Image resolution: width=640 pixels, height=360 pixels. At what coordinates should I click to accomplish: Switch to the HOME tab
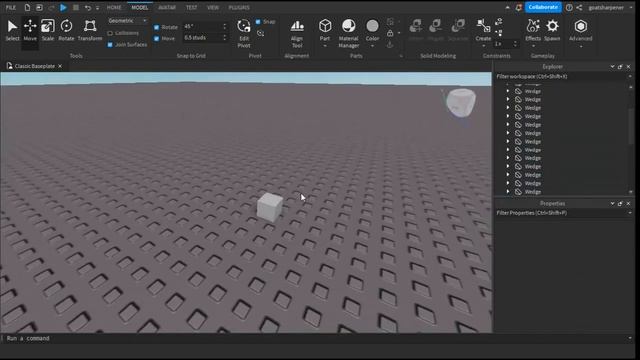pos(114,7)
